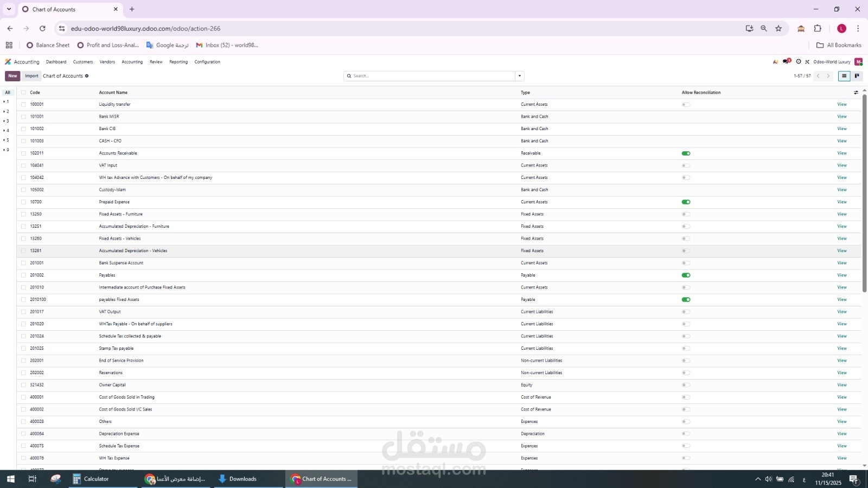Open the gear actions next to Chart of Accounts
868x488 pixels.
(87, 76)
